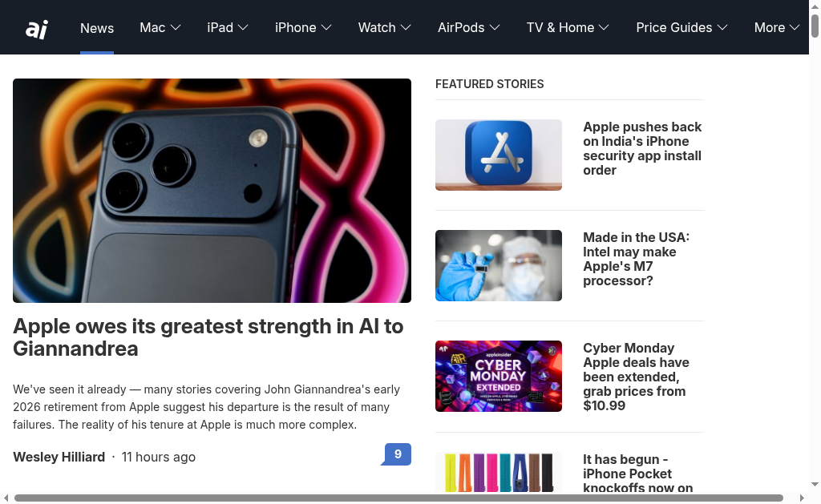The image size is (821, 504).
Task: Open the Price Guides dropdown
Action: (x=681, y=27)
